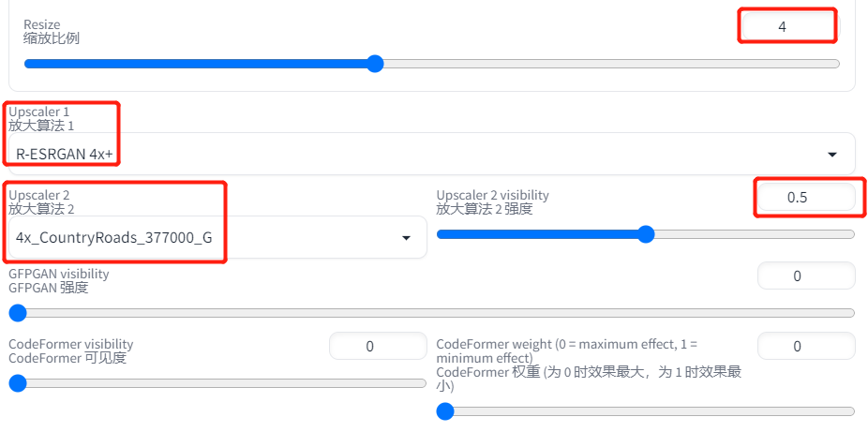The width and height of the screenshot is (868, 432).
Task: Expand Upscaler 1 using its dropdown arrow
Action: click(x=832, y=155)
